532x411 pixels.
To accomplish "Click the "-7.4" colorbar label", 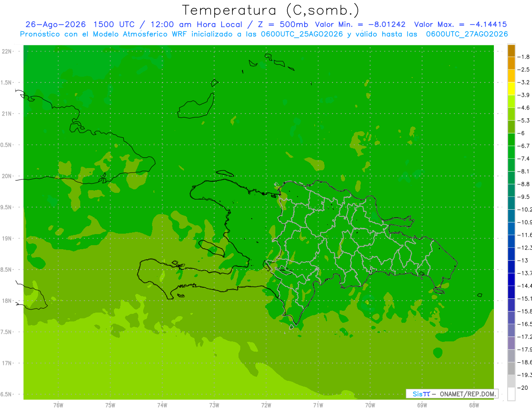I will coord(524,159).
